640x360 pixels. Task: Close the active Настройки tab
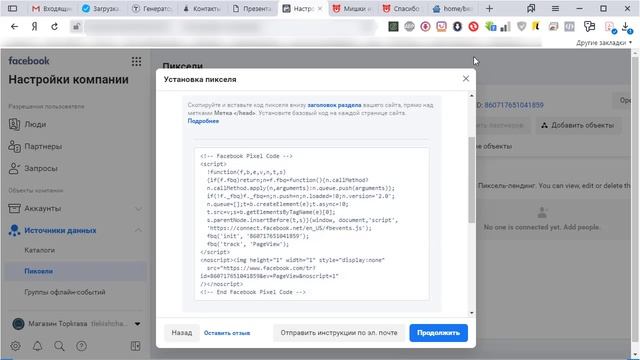coord(320,9)
